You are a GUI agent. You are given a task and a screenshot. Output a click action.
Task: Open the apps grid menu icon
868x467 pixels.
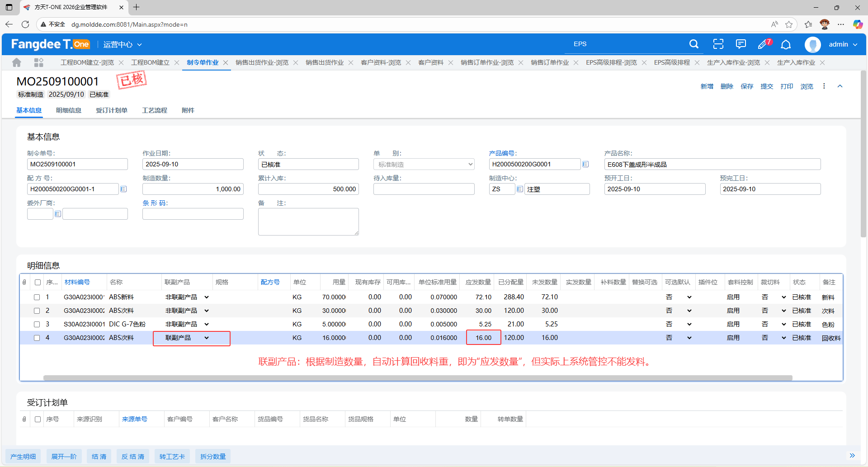tap(39, 62)
